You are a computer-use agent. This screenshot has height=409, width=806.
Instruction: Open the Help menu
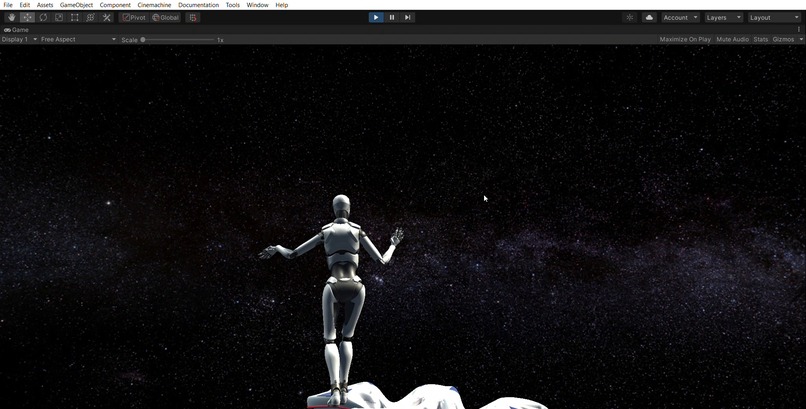point(282,5)
